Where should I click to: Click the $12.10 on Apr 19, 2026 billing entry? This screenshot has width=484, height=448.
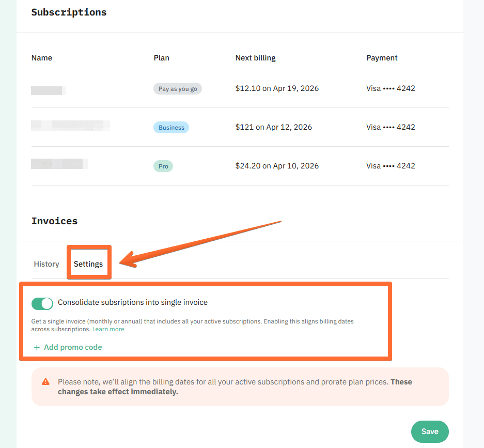[277, 88]
